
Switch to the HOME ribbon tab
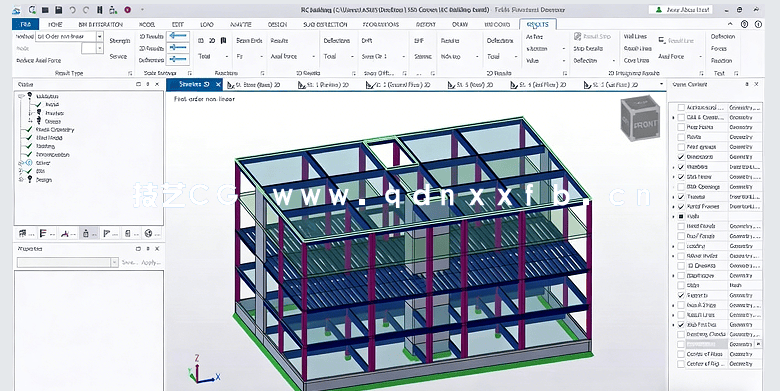tap(55, 24)
